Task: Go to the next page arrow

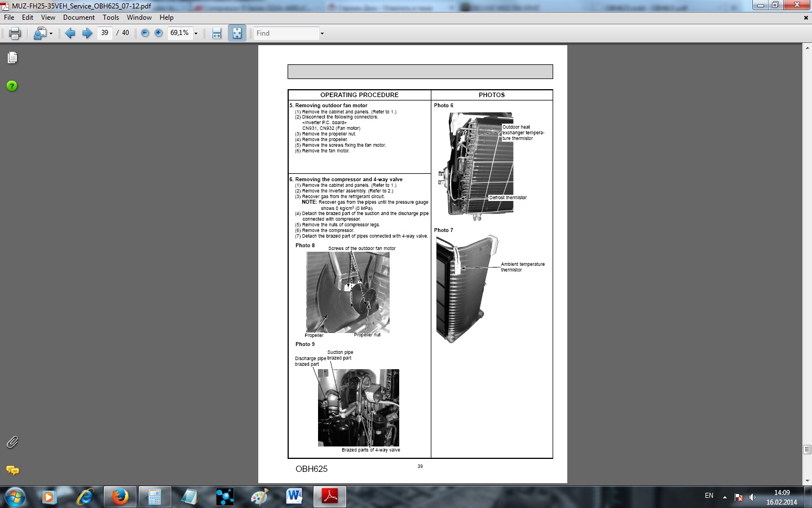Action: coord(87,33)
